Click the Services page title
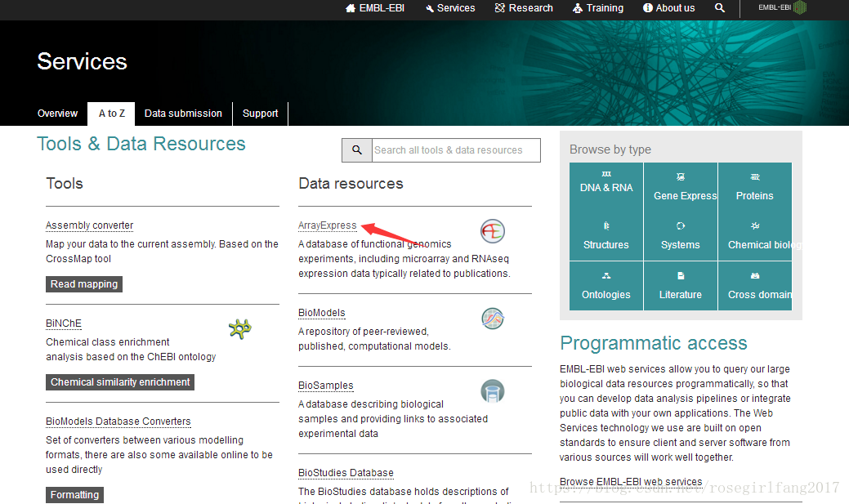Viewport: 849px width, 504px height. 82,62
